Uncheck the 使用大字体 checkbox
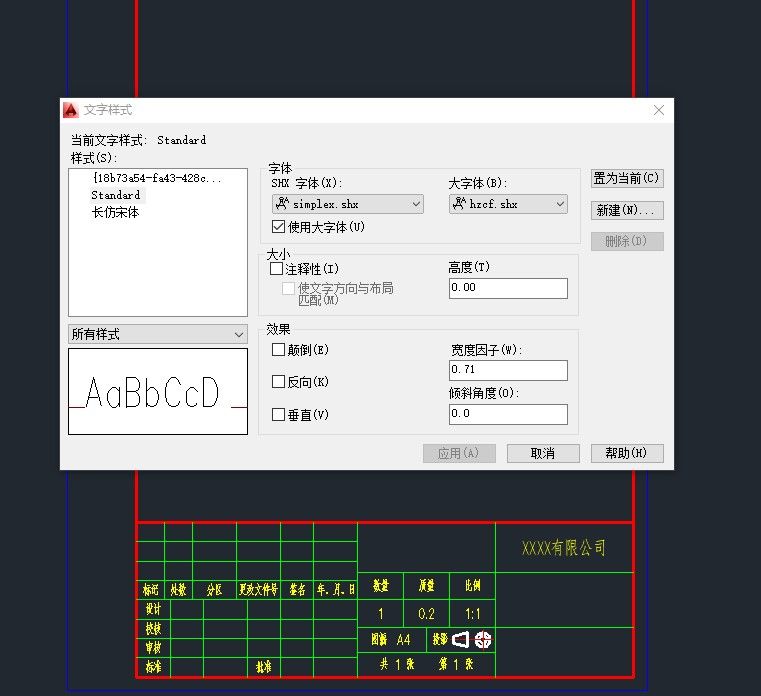Image resolution: width=761 pixels, height=696 pixels. (x=279, y=227)
